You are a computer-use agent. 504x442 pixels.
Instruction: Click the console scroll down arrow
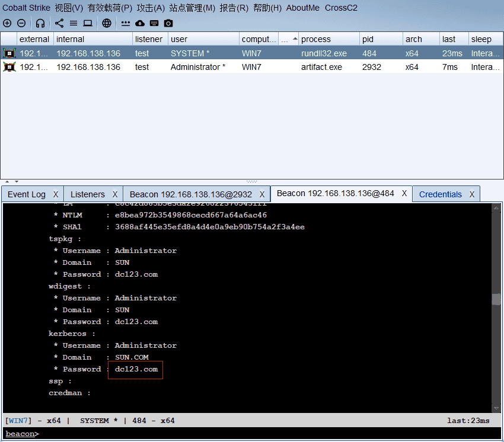496,408
